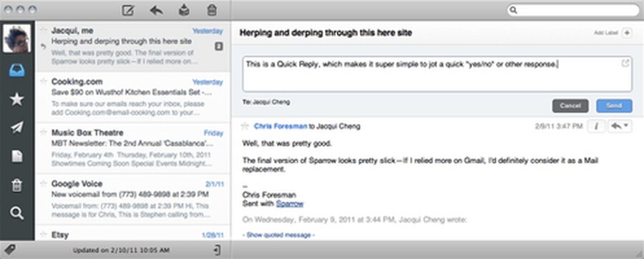The height and width of the screenshot is (259, 644).
Task: Open search from sidebar magnifier
Action: pos(17,213)
